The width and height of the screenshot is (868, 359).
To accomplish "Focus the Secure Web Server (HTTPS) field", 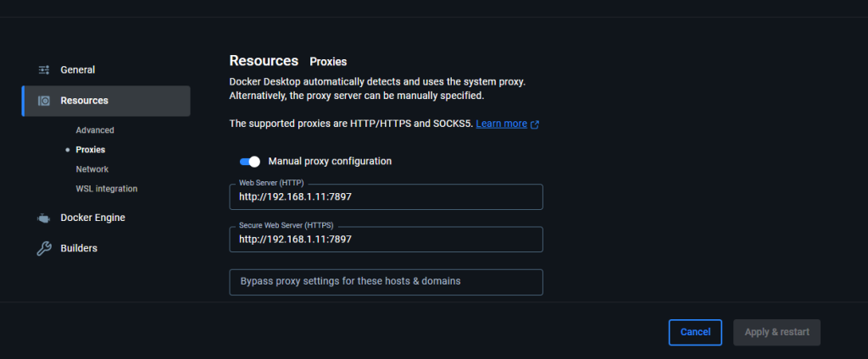I will tap(386, 239).
